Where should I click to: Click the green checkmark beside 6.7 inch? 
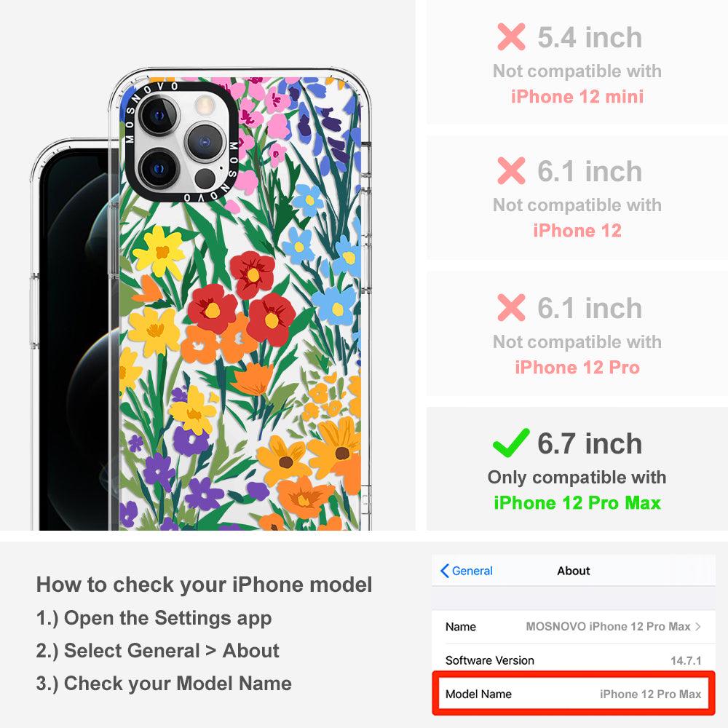pos(511,443)
